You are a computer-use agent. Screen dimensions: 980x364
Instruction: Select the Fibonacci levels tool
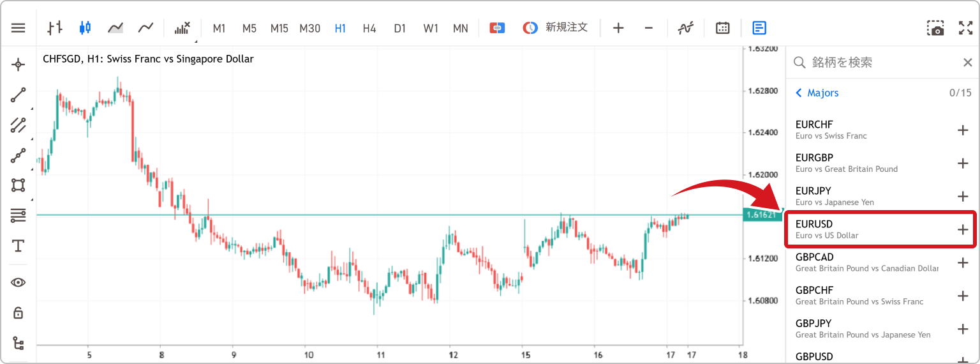[19, 216]
